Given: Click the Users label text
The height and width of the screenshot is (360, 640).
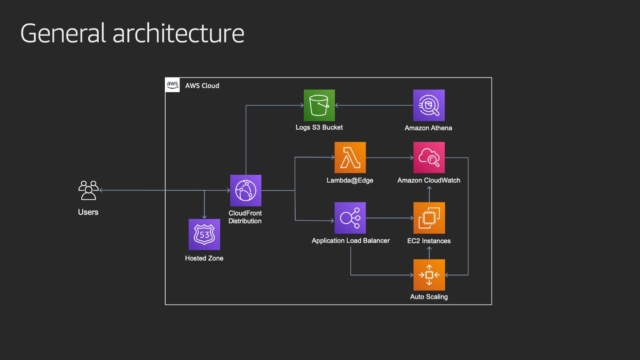Looking at the screenshot, I should [88, 212].
